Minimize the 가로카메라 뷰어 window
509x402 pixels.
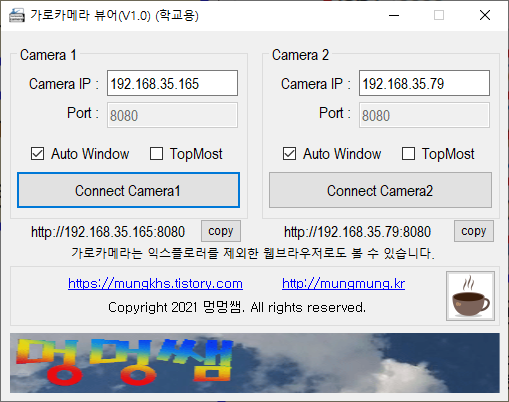[x=394, y=15]
